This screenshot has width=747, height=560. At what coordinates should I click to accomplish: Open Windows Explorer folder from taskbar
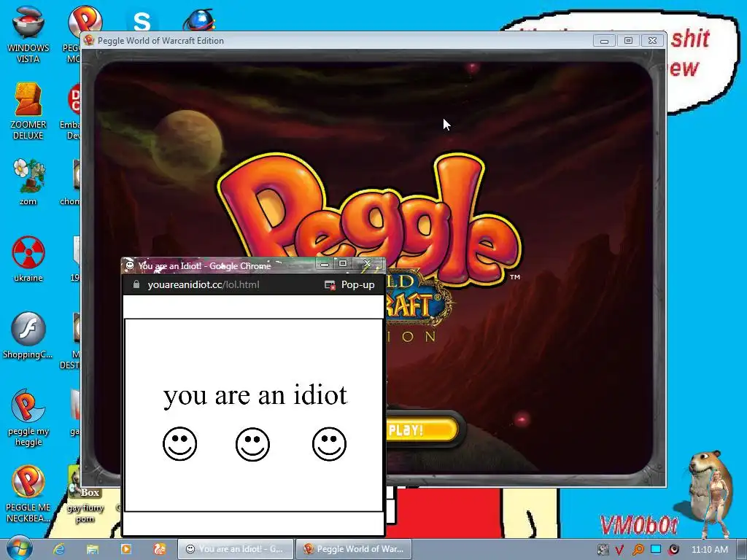pyautogui.click(x=93, y=549)
